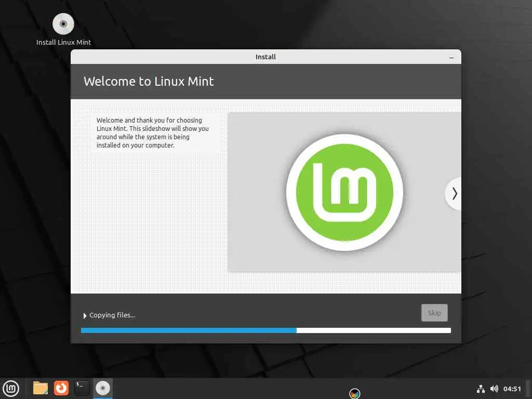Click the installation progress bar
The height and width of the screenshot is (399, 532).
click(266, 330)
